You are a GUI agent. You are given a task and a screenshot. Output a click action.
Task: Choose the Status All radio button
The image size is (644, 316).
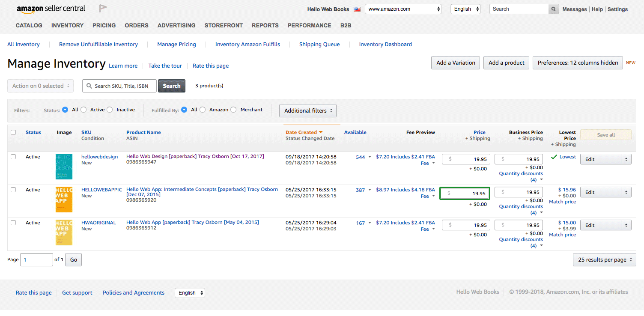pyautogui.click(x=65, y=110)
